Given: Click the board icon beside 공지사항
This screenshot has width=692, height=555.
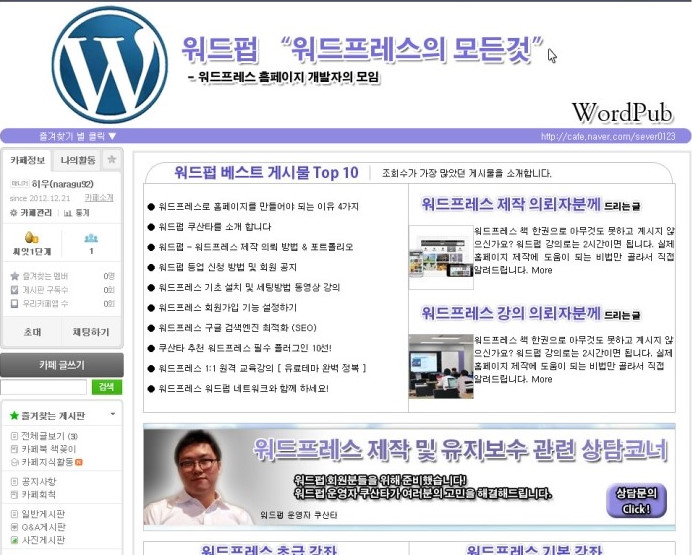Looking at the screenshot, I should click(x=14, y=482).
